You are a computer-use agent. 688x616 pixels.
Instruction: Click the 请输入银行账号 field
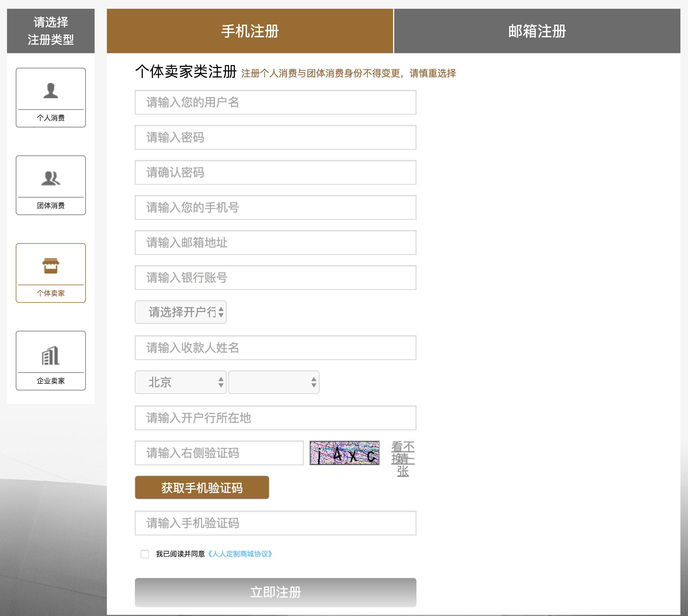[275, 278]
